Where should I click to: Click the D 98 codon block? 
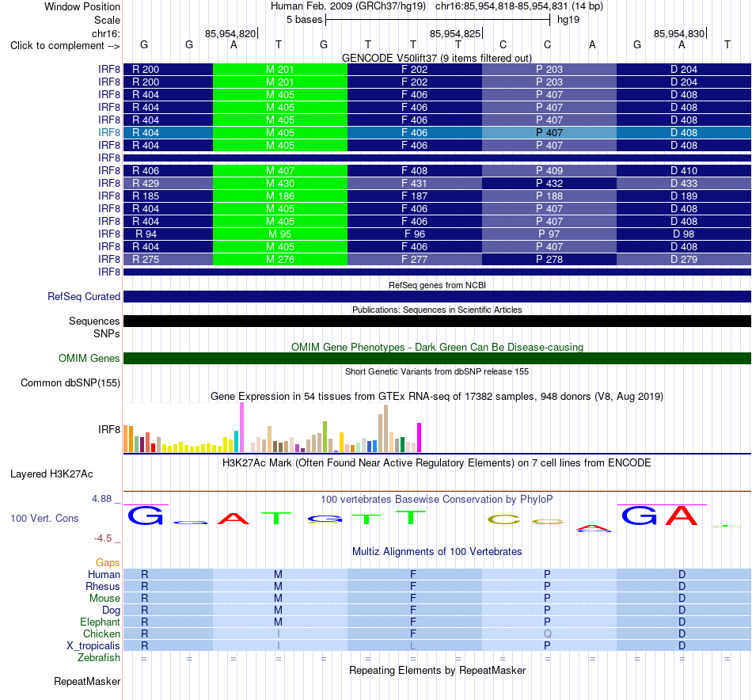tap(683, 234)
